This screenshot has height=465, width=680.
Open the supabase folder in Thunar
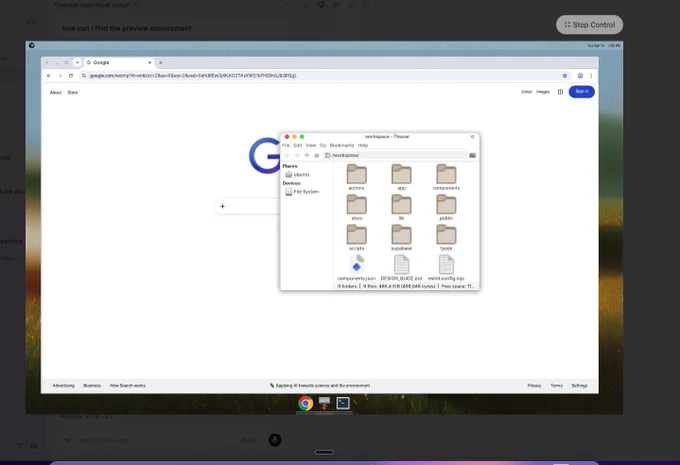(401, 237)
